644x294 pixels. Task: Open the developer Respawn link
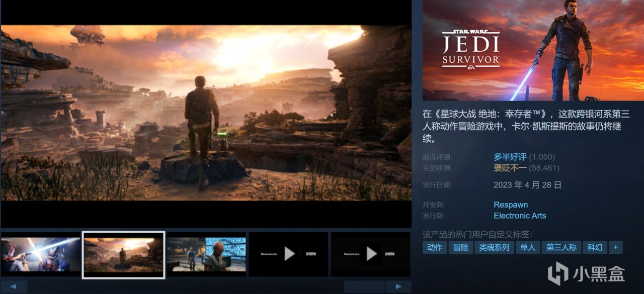pyautogui.click(x=511, y=205)
